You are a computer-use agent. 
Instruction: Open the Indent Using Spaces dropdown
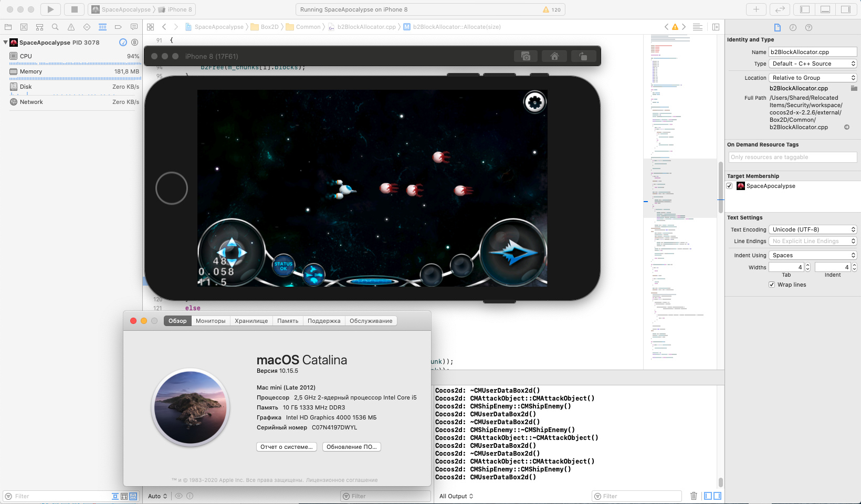813,255
